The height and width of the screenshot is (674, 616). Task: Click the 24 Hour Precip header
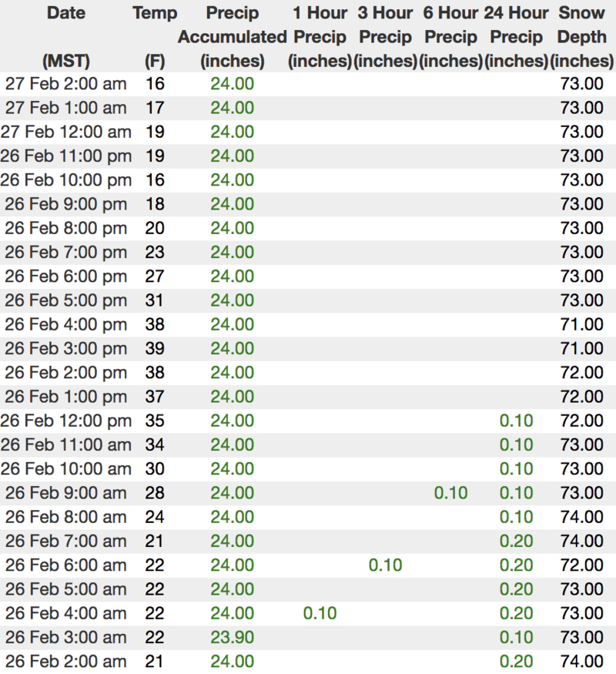(516, 36)
